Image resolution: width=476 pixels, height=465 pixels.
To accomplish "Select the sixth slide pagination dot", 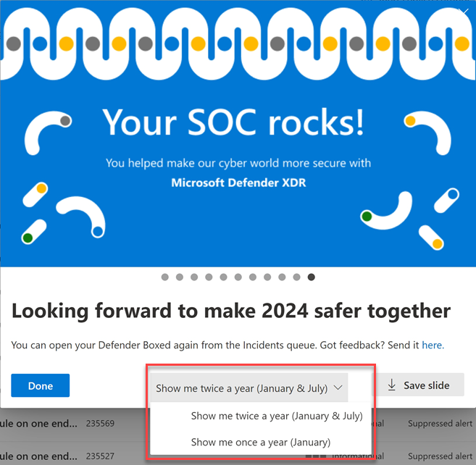I will (238, 277).
